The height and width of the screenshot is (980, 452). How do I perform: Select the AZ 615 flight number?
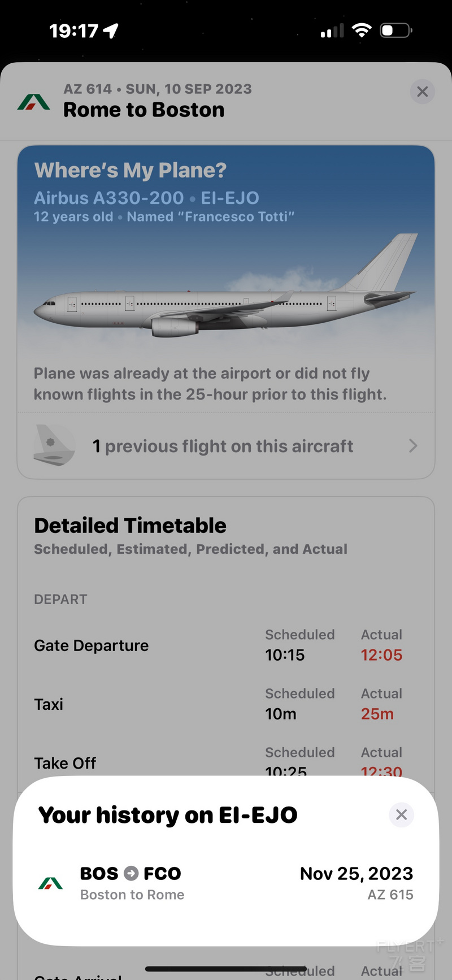[x=390, y=895]
